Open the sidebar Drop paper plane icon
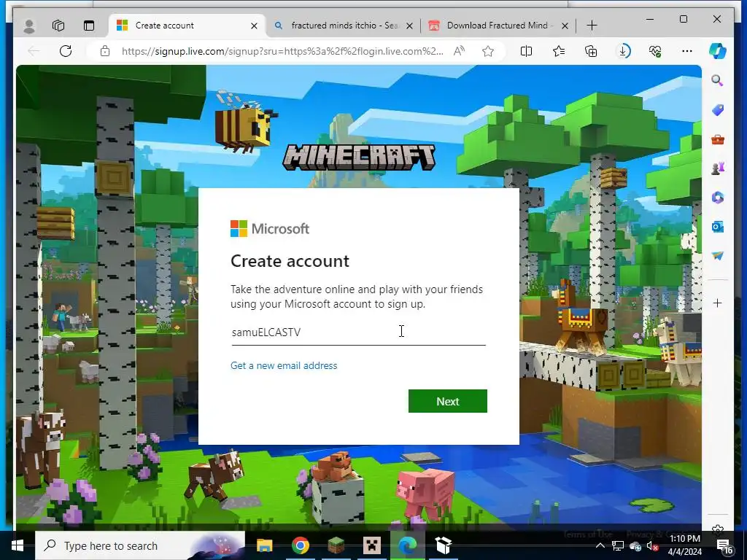The image size is (747, 560). [x=718, y=256]
